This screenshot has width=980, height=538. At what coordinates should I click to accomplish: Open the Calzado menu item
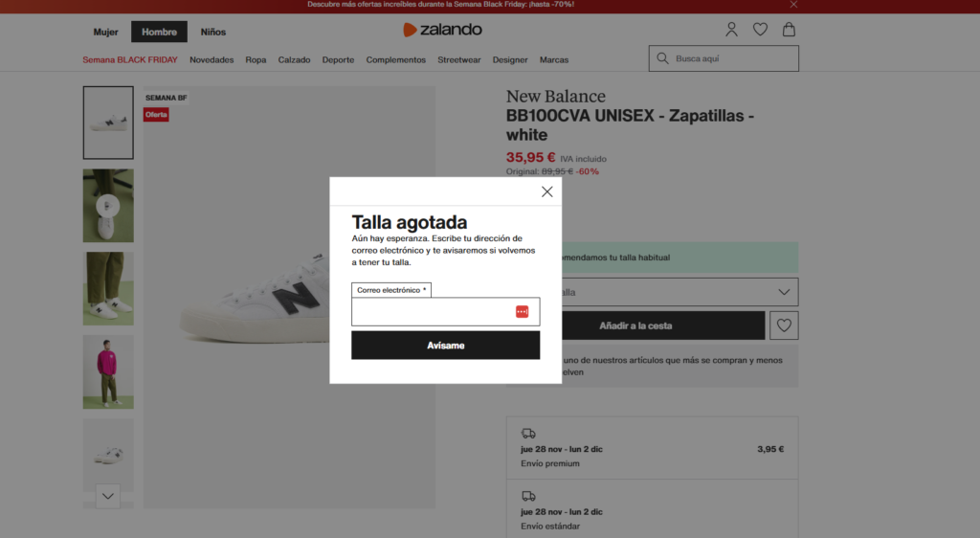click(x=294, y=59)
